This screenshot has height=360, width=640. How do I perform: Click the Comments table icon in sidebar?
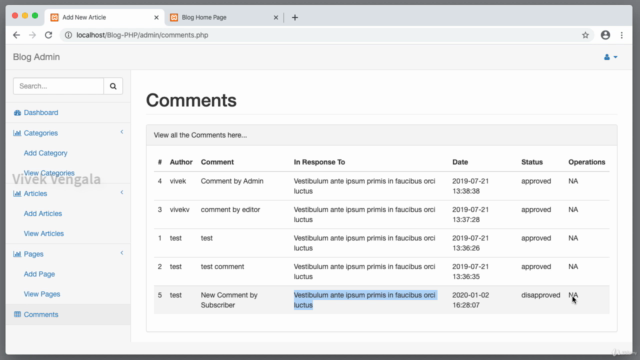(17, 314)
